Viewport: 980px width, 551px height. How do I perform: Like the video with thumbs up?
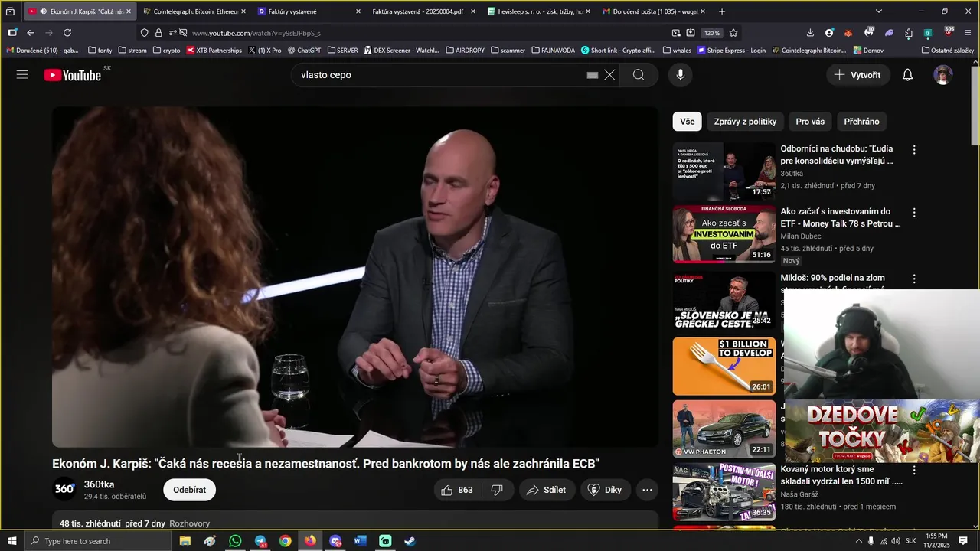(457, 490)
